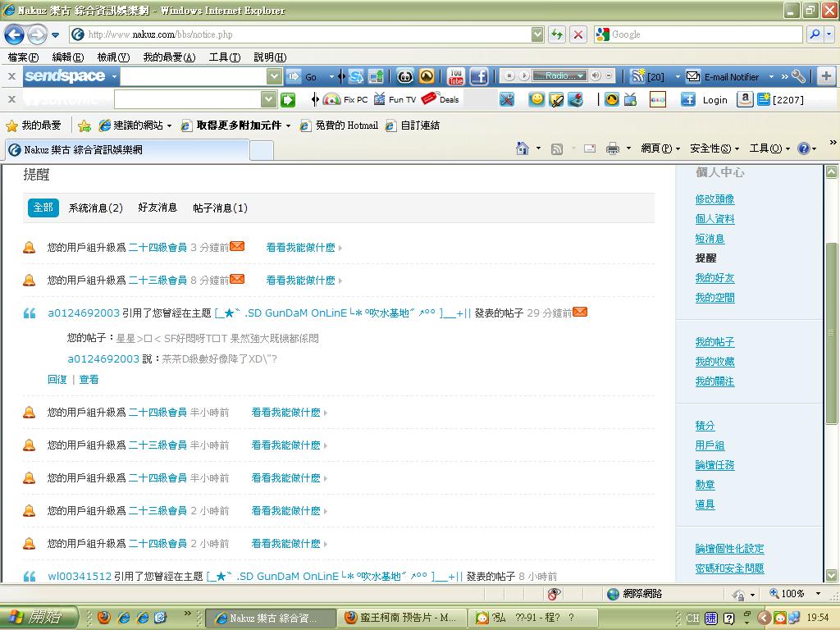Open the sendspace search box dropdown
The width and height of the screenshot is (840, 630).
pyautogui.click(x=274, y=76)
